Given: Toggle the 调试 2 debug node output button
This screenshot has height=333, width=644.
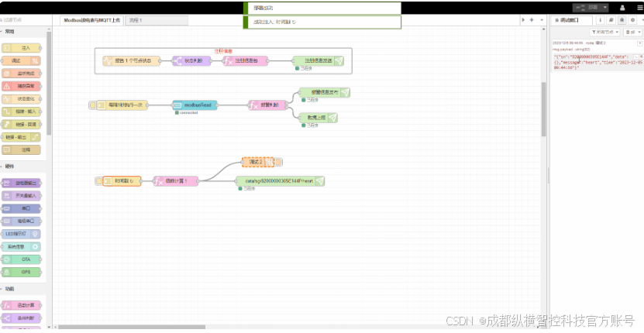Looking at the screenshot, I should coord(278,162).
